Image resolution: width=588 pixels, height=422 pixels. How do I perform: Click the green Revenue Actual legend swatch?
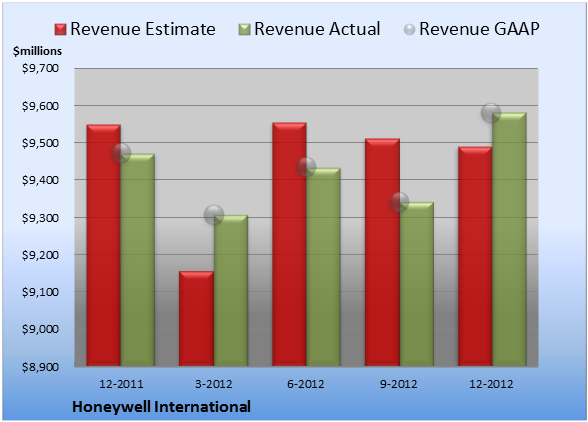click(x=244, y=30)
